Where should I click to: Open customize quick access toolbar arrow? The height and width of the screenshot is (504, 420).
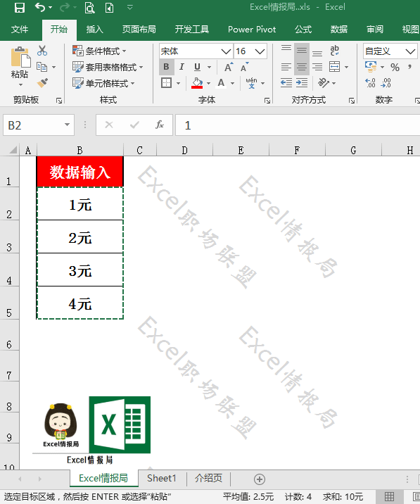130,8
